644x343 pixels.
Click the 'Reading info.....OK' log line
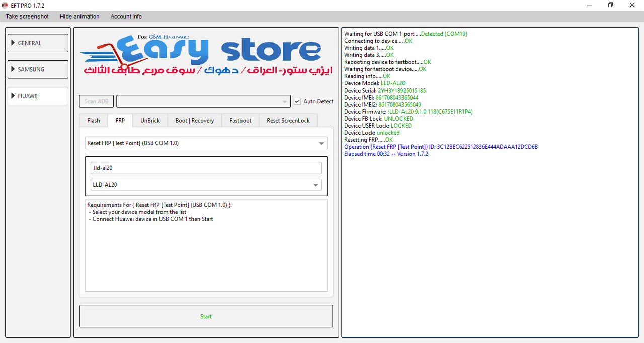367,76
